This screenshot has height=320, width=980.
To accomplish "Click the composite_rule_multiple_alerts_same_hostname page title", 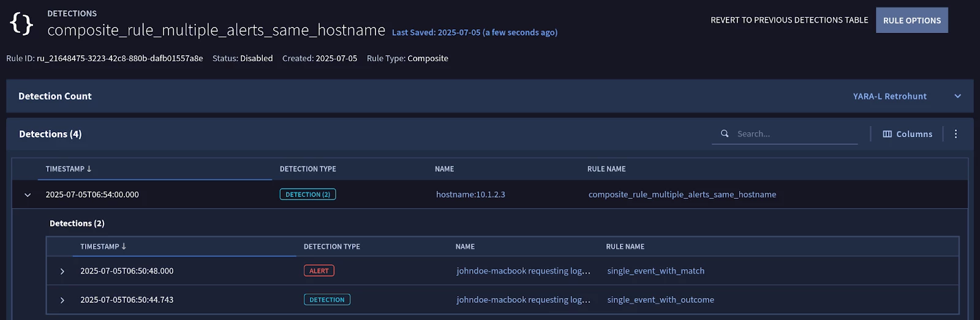I will pyautogui.click(x=216, y=30).
